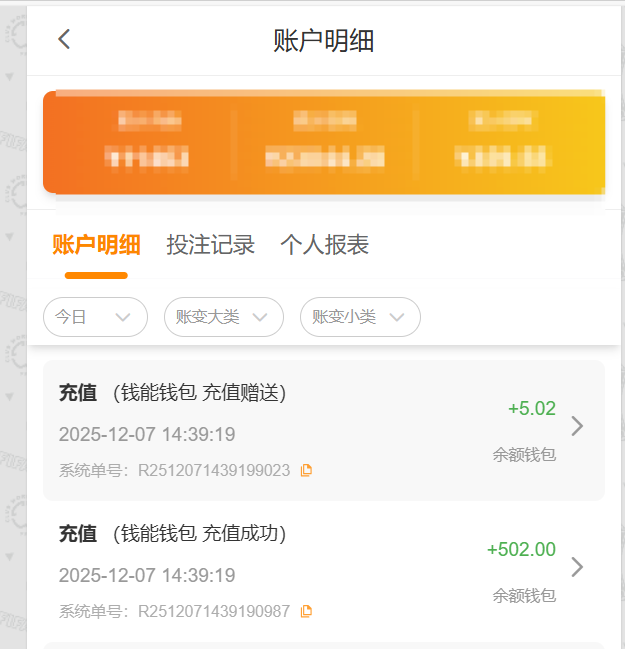Viewport: 625px width, 649px height.
Task: Open the 账变小类 subcategory dropdown
Action: click(360, 317)
